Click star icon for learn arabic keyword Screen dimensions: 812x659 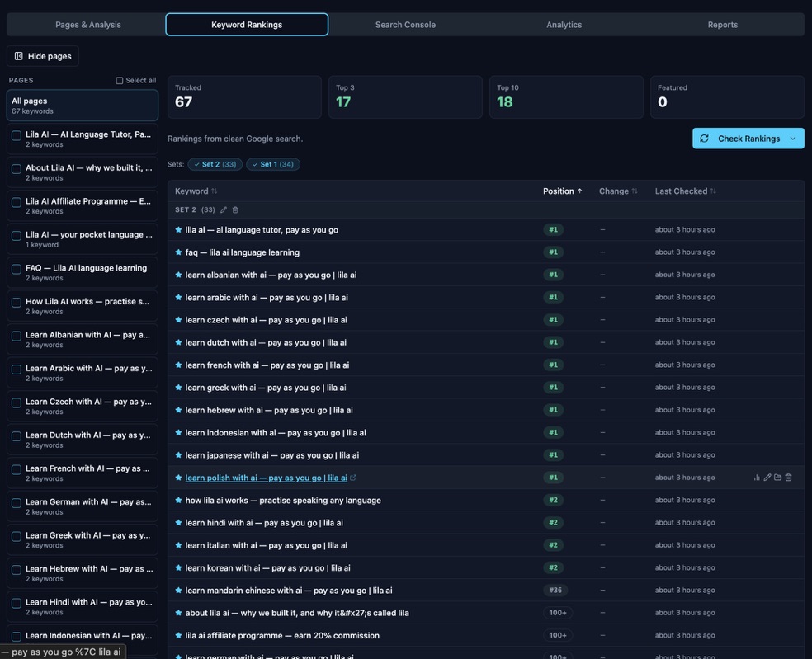(178, 297)
